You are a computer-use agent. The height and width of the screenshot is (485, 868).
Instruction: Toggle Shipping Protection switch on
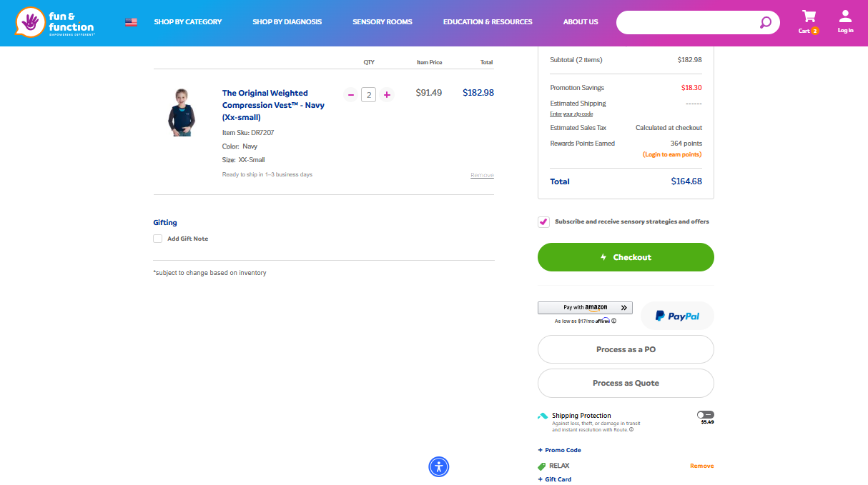coord(705,415)
